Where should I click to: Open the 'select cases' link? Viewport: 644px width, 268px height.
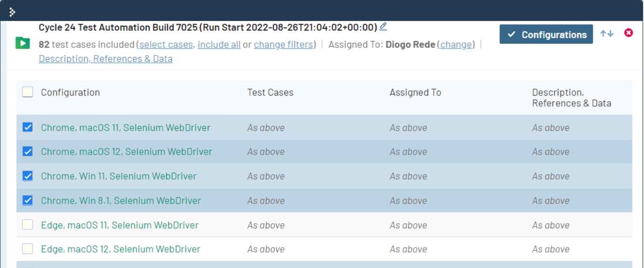click(x=166, y=45)
